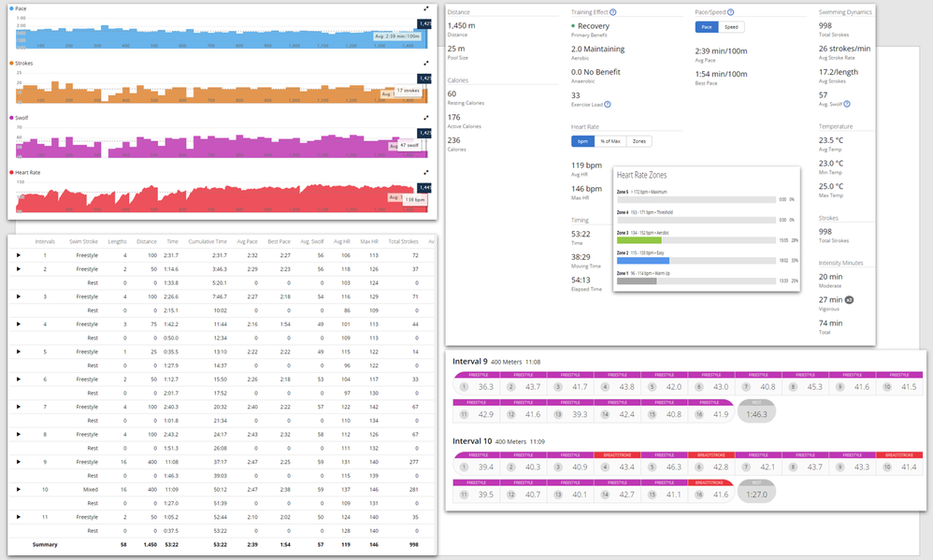Click the Total Strokes column header
Viewport: 933px width, 560px height.
pos(403,241)
